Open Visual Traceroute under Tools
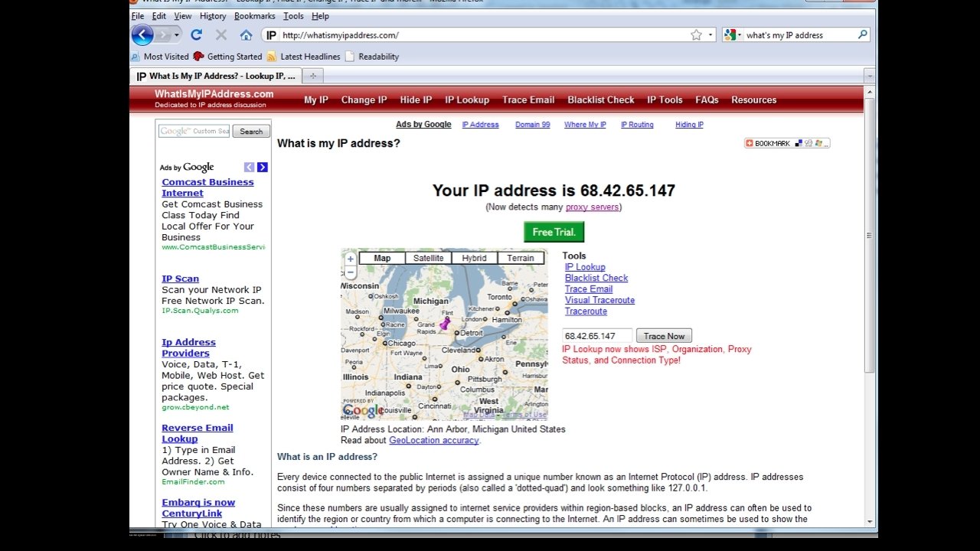The width and height of the screenshot is (980, 551). coord(599,300)
